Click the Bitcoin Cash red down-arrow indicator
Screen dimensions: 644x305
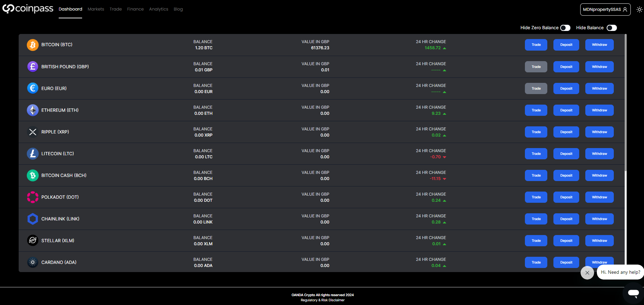coord(444,179)
